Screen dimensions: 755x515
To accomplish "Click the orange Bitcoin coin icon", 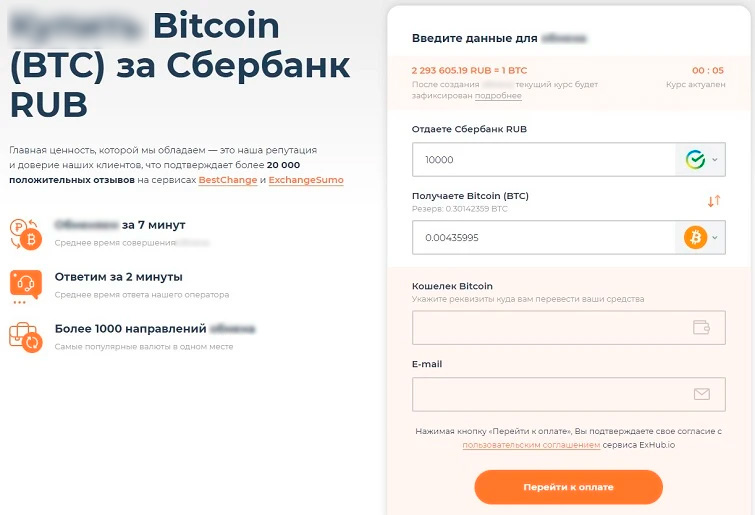I will 695,237.
